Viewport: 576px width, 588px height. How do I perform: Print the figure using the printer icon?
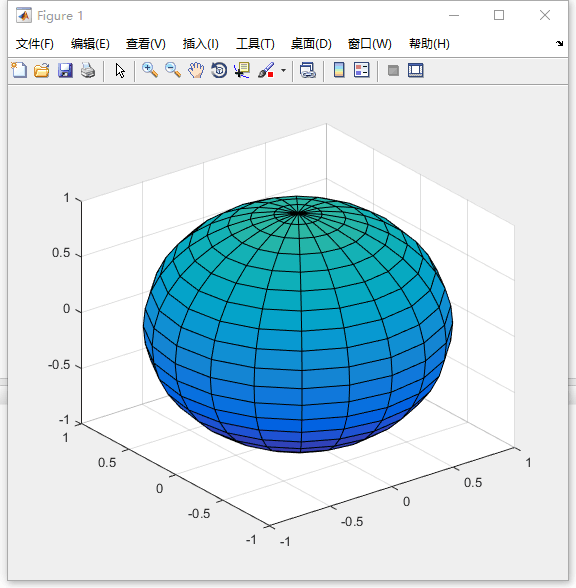pos(88,70)
